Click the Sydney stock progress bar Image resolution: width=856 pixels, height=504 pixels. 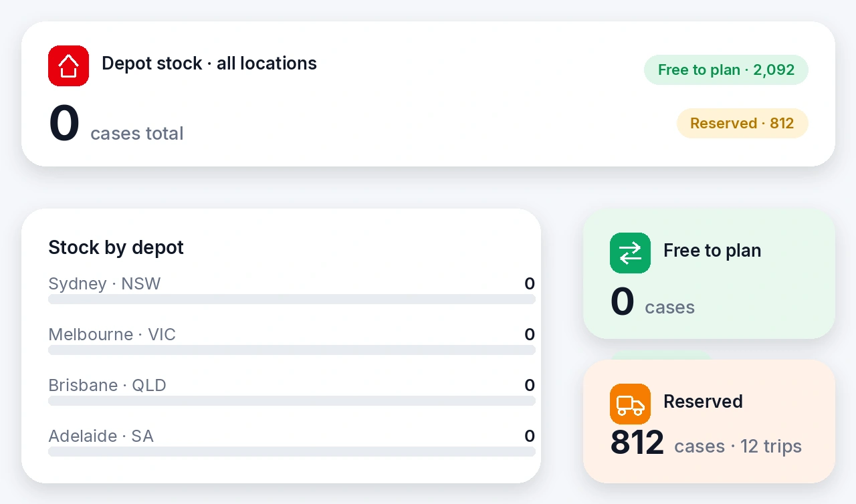[x=292, y=299]
